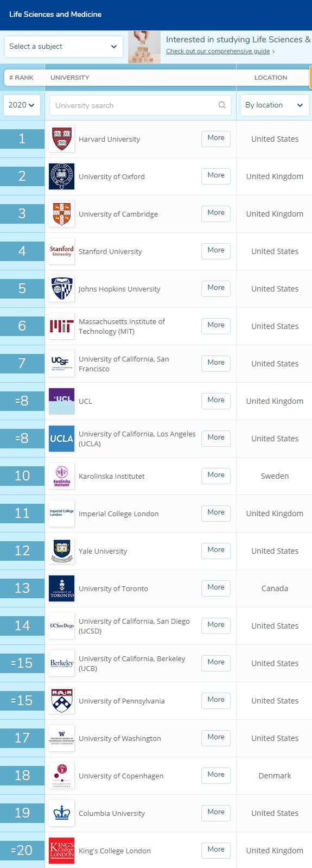
Task: Click the King's College London logo
Action: click(x=61, y=851)
